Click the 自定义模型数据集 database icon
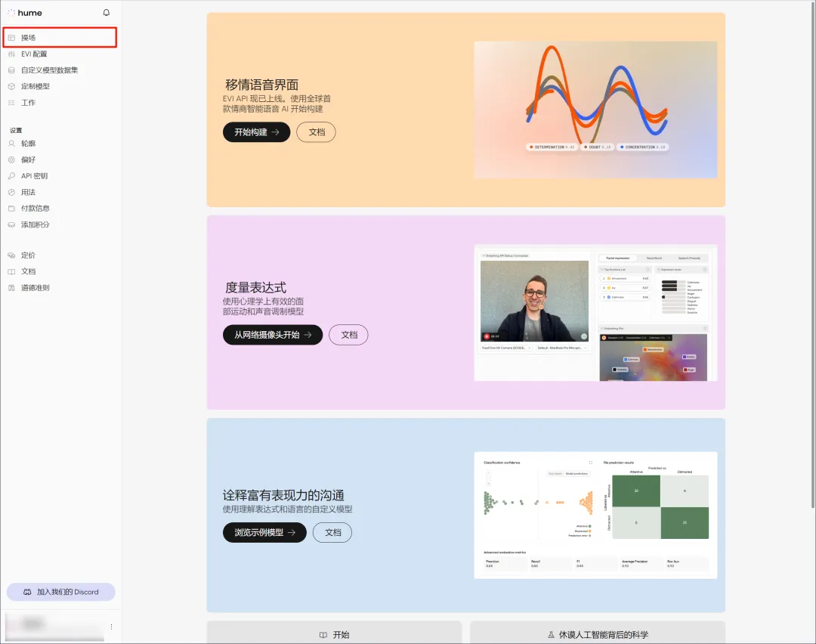Image resolution: width=816 pixels, height=644 pixels. [11, 70]
